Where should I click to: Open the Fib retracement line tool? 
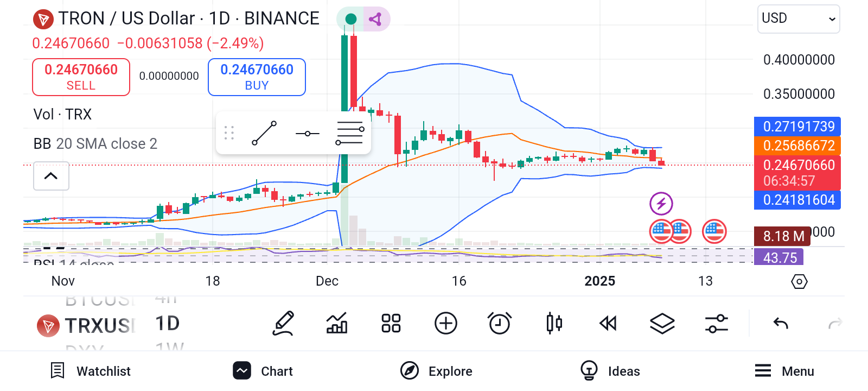(x=350, y=133)
